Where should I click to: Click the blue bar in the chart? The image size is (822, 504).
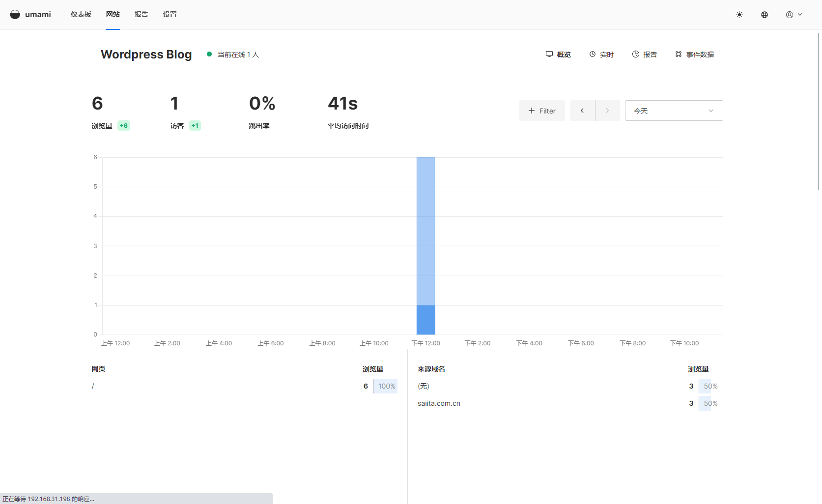425,246
